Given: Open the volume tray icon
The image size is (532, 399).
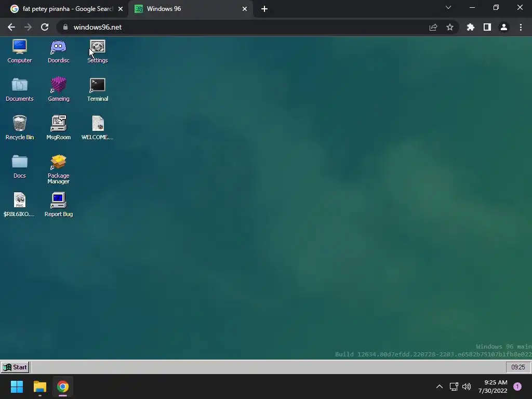Looking at the screenshot, I should [467, 387].
